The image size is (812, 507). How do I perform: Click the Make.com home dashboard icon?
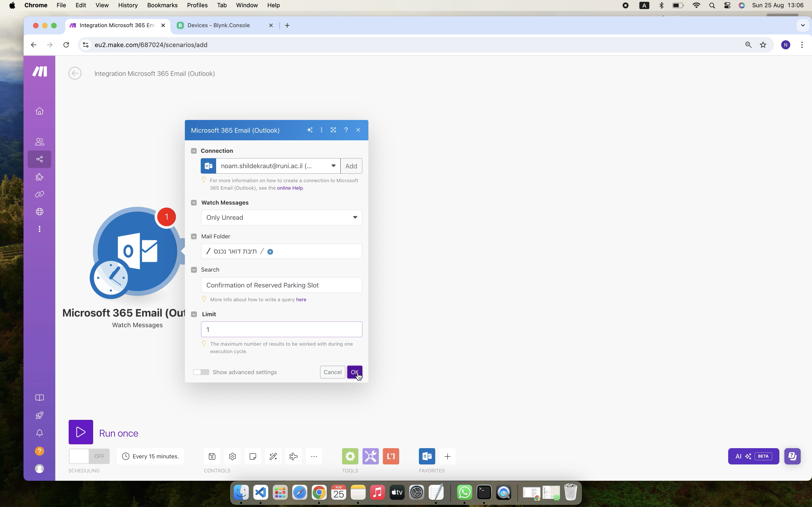[39, 111]
